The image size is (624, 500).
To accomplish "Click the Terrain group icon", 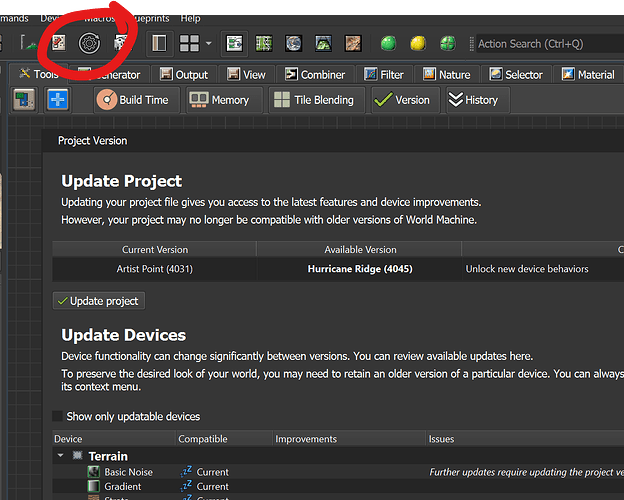I will coord(78,455).
